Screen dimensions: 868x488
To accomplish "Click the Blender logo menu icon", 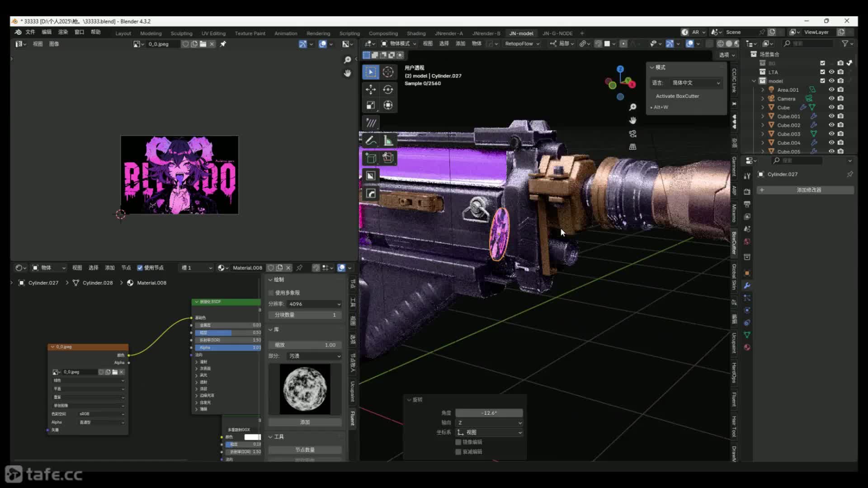I will tap(18, 32).
